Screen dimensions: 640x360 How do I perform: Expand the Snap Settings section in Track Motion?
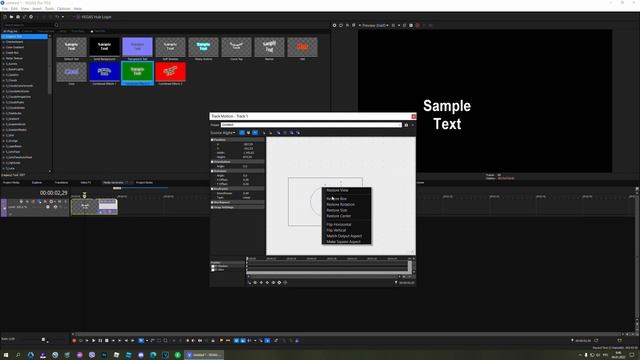coord(213,207)
